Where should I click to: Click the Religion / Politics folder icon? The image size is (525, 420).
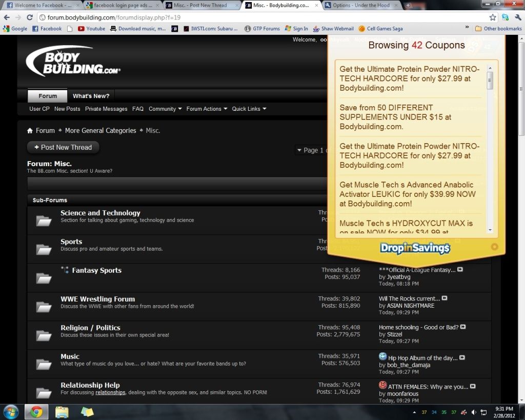pos(44,335)
